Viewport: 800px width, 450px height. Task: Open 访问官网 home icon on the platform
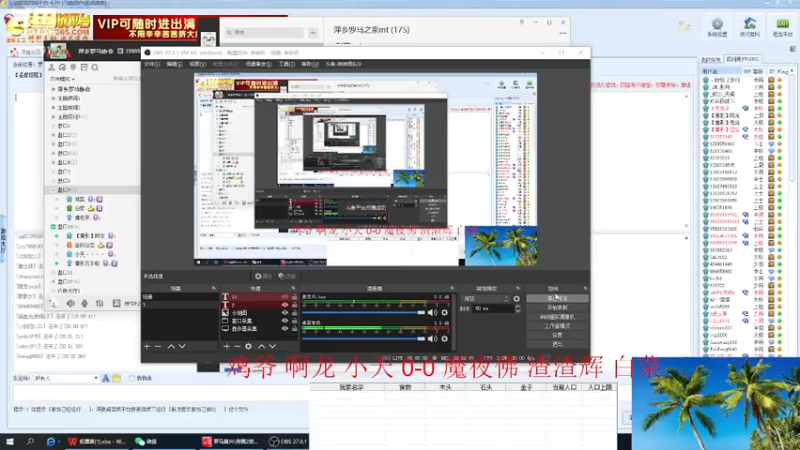[749, 28]
